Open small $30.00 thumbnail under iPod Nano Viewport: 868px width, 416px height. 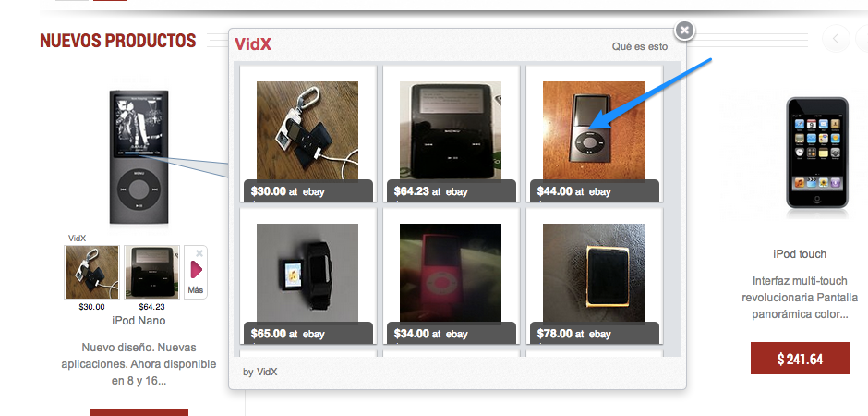[91, 272]
